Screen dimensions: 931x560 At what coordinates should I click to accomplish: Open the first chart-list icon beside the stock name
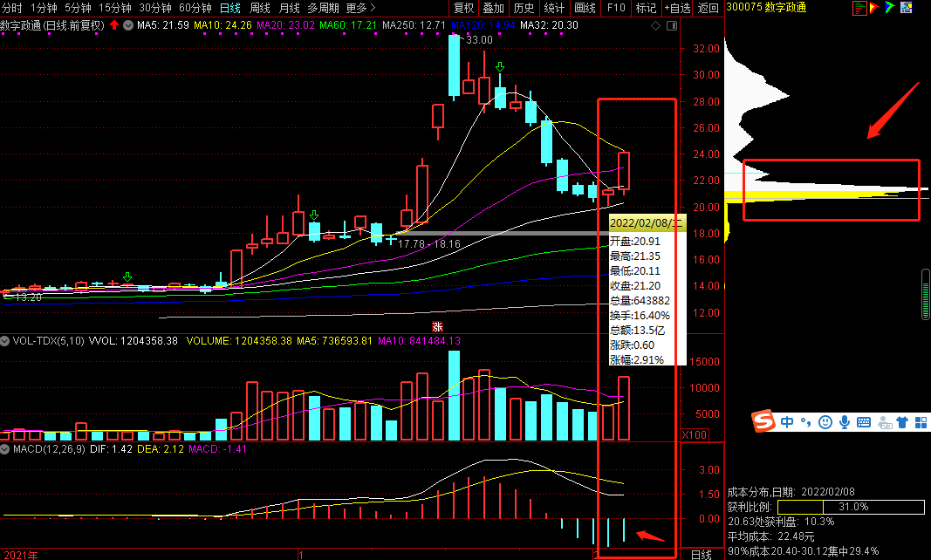859,8
